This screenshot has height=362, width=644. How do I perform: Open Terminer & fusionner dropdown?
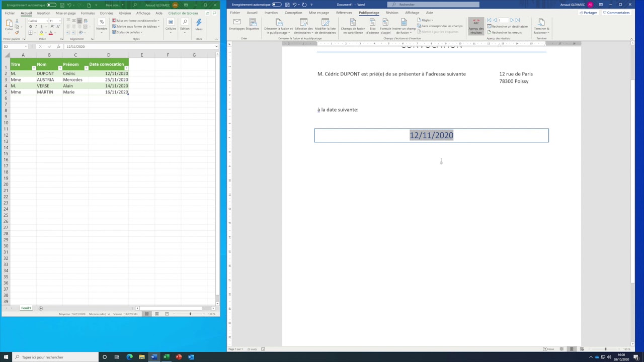pos(541,26)
